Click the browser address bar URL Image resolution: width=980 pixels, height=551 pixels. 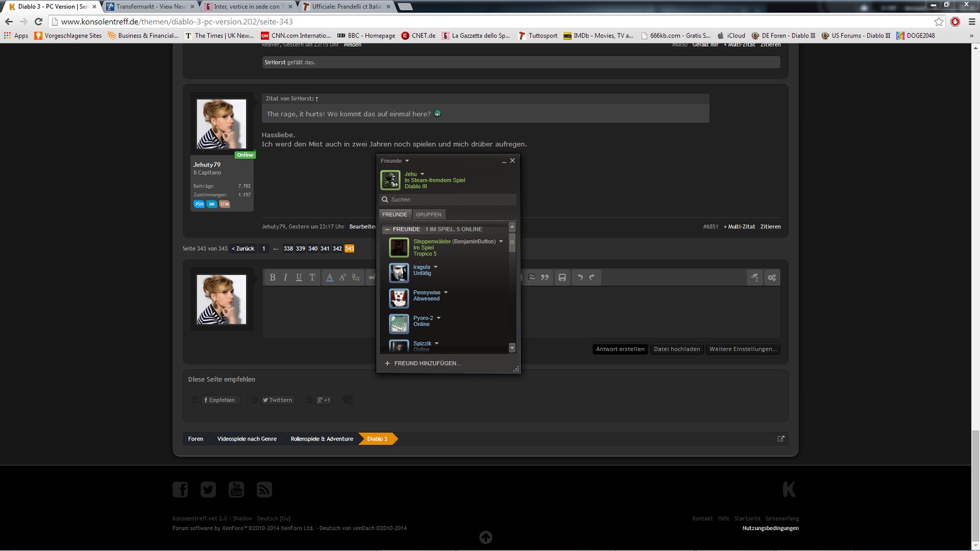tap(177, 22)
